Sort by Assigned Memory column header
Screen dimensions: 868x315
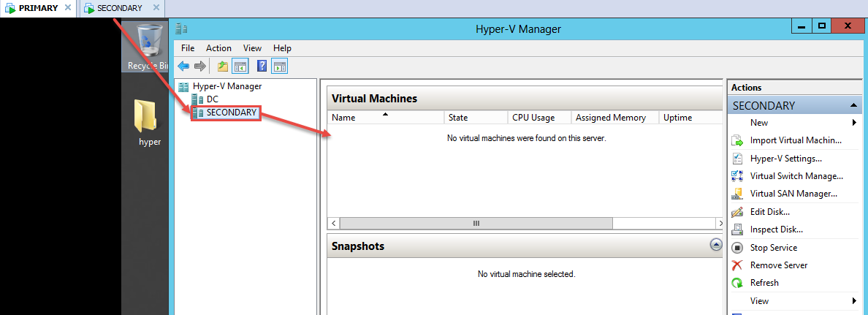(615, 118)
